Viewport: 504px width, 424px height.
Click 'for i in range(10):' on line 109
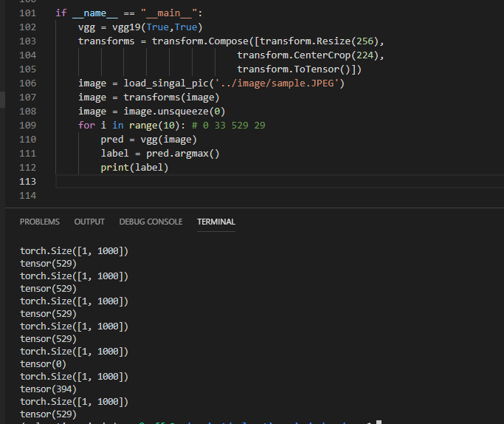coord(132,126)
